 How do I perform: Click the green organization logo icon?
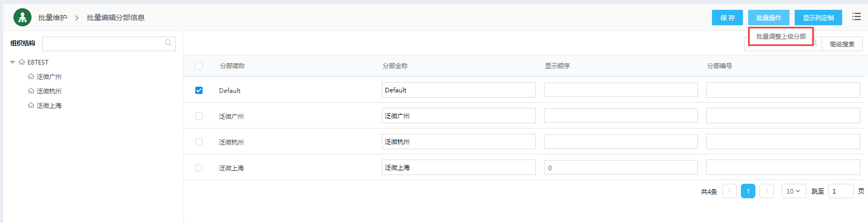[22, 18]
